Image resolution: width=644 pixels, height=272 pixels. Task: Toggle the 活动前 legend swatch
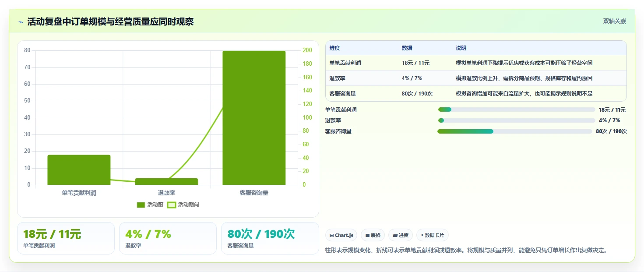pos(141,205)
